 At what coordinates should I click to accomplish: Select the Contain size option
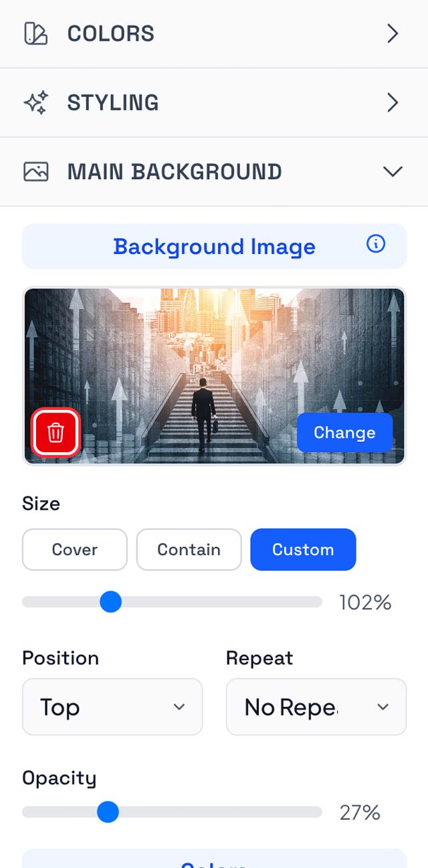(189, 550)
